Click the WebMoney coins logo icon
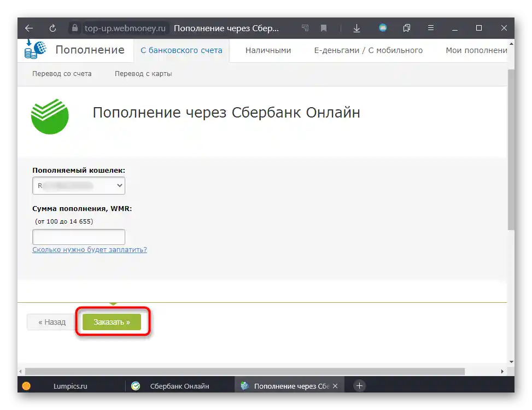Viewport: 532px width, 410px height. 35,49
